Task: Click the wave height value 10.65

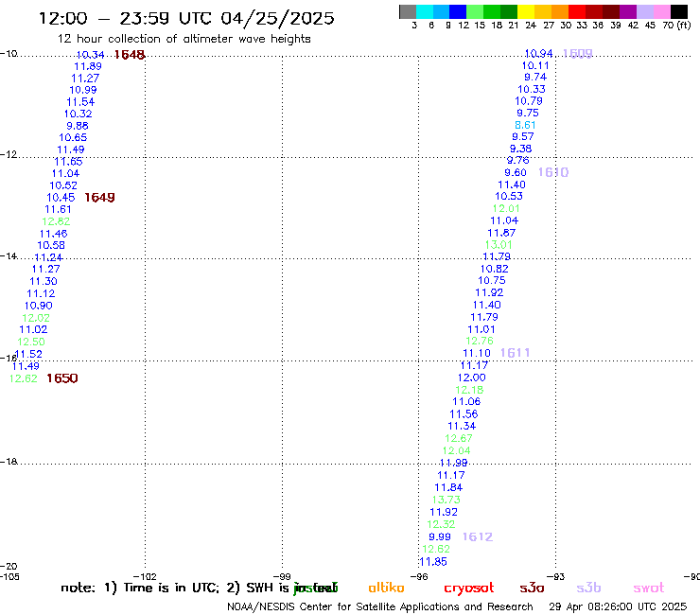Action: tap(73, 137)
